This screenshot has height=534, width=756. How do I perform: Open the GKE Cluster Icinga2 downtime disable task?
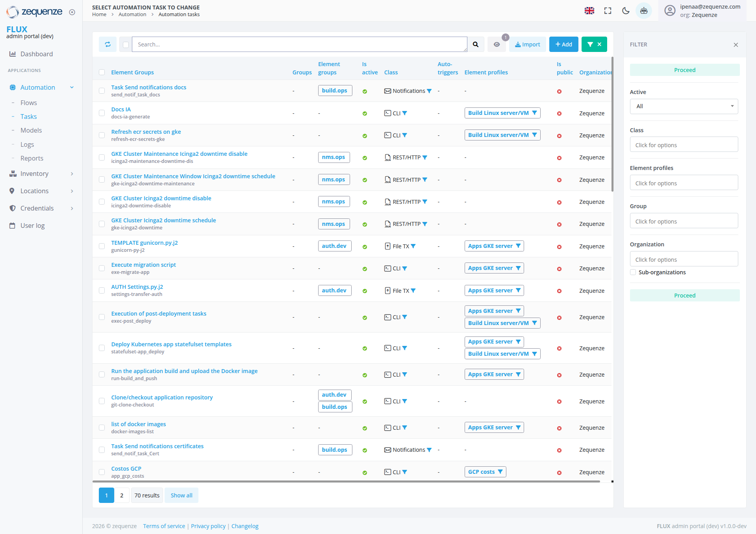(161, 198)
